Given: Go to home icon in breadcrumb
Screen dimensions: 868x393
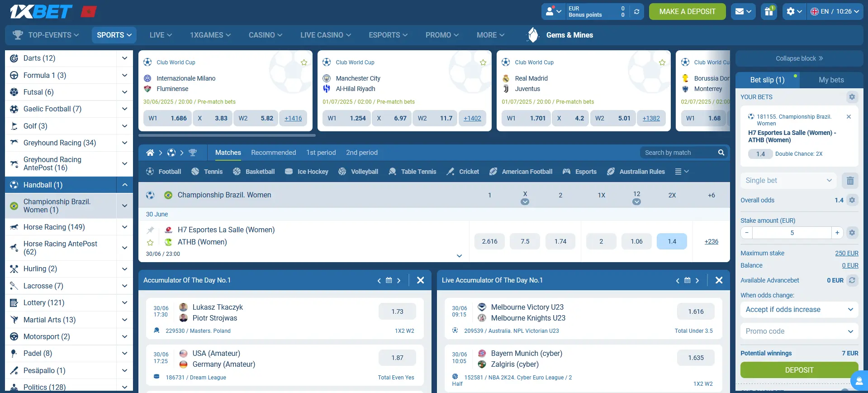Looking at the screenshot, I should tap(150, 153).
